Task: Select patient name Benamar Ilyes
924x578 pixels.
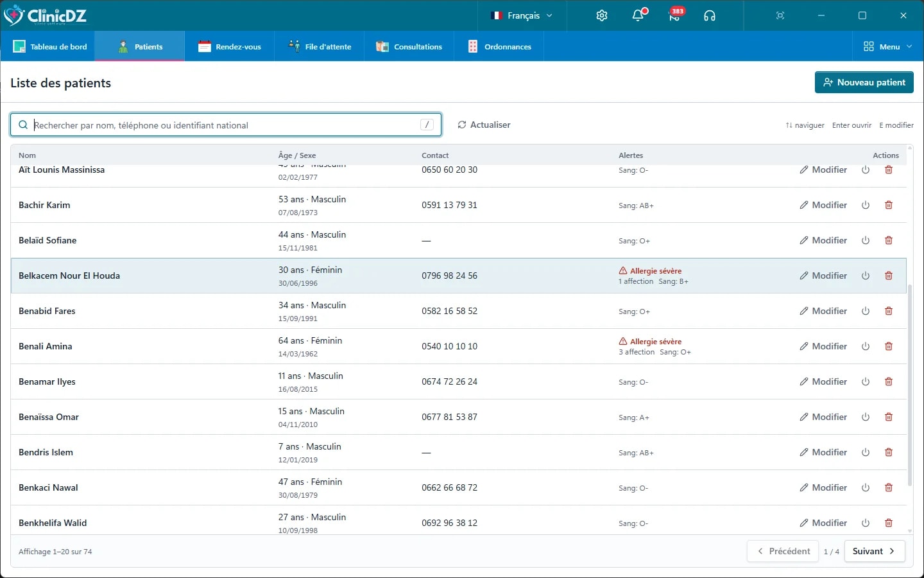Action: [47, 381]
